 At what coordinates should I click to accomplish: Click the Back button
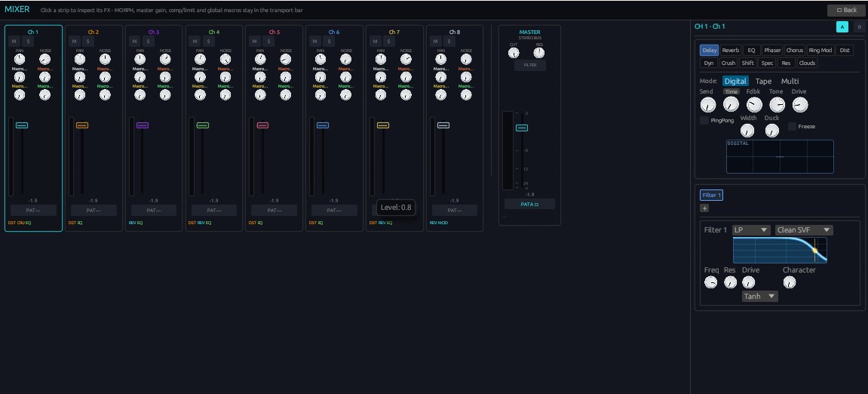click(x=847, y=10)
